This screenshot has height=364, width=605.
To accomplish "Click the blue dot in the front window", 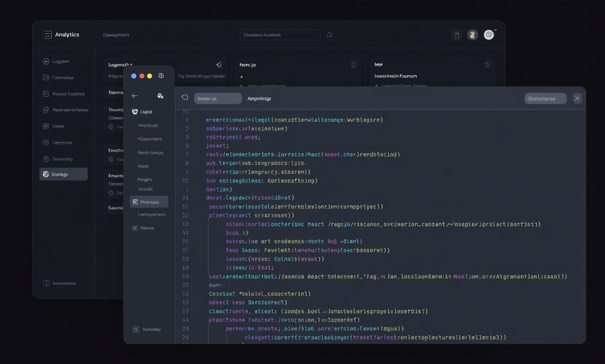I will [x=133, y=76].
